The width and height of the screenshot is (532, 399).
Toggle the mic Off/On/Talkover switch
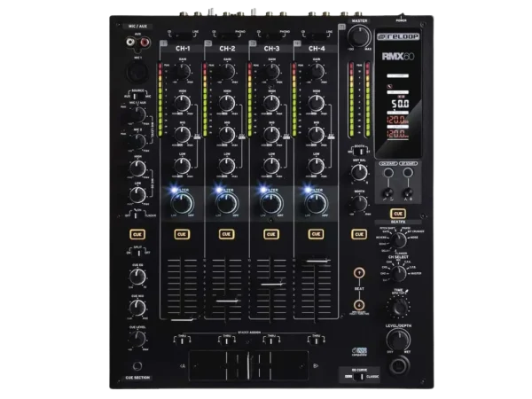137,215
